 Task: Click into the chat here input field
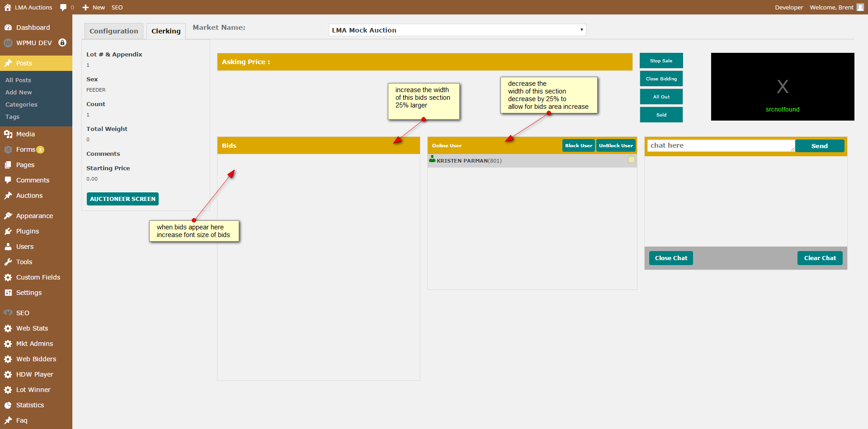coord(721,145)
